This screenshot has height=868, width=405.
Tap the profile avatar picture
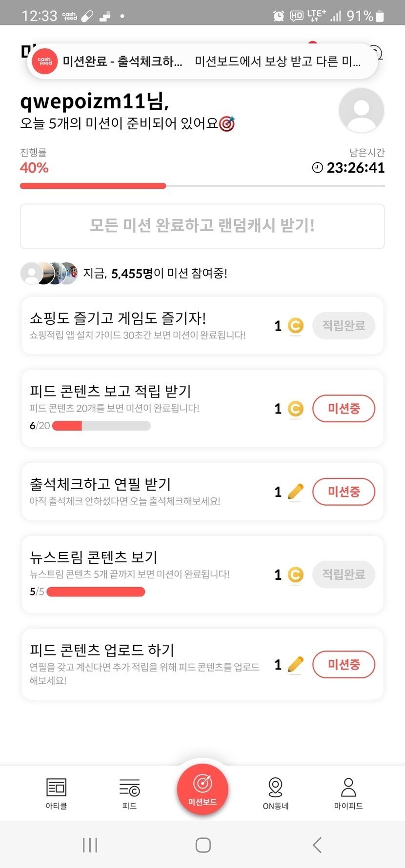pyautogui.click(x=362, y=111)
